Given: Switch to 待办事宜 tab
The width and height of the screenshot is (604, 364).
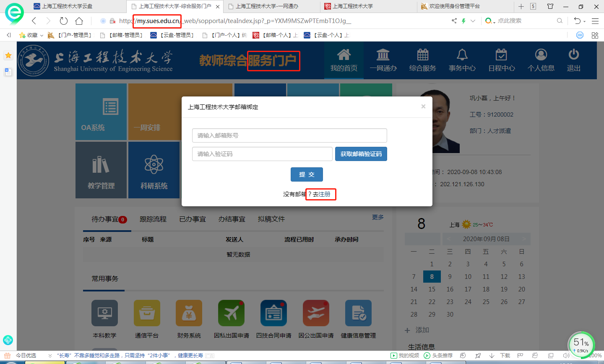Looking at the screenshot, I should click(109, 219).
